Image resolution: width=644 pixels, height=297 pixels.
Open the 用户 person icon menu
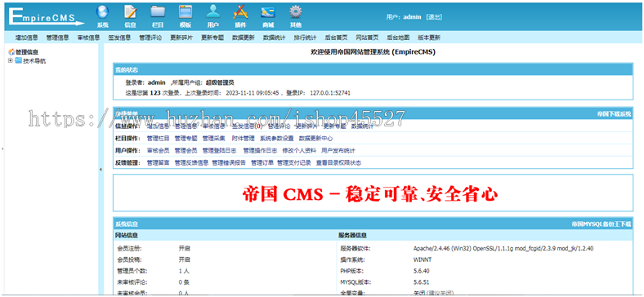[212, 16]
